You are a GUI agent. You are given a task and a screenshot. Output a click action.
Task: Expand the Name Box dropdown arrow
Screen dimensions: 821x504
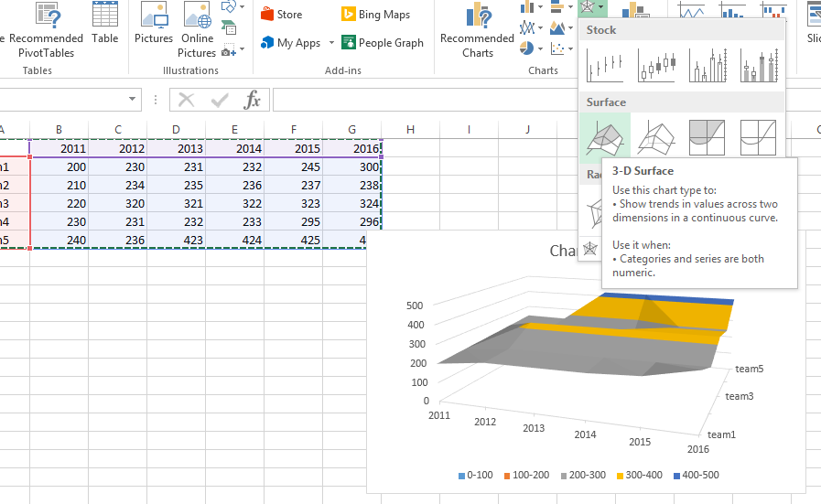(132, 99)
